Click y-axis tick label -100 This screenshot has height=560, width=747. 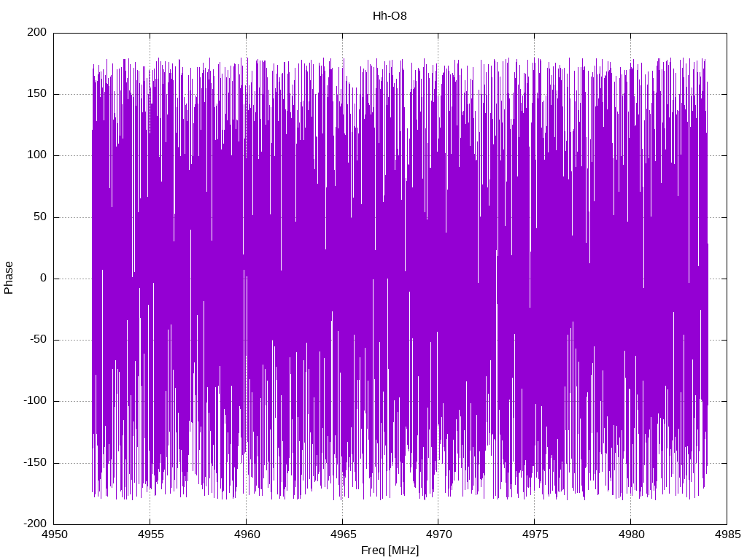point(35,401)
